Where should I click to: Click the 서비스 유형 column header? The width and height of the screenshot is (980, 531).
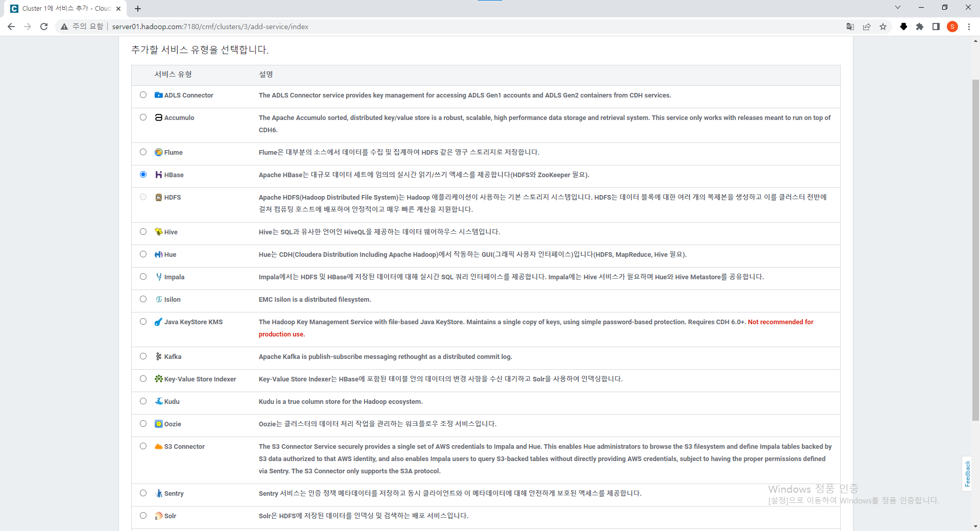[x=173, y=75]
